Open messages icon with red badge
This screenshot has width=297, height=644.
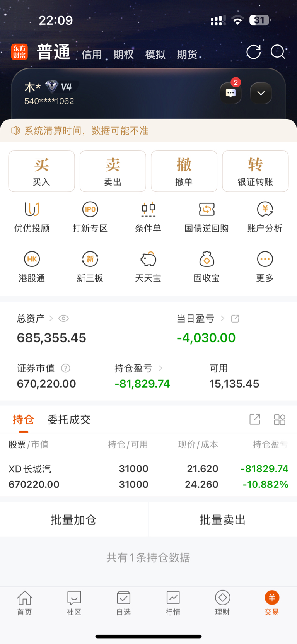pyautogui.click(x=231, y=93)
